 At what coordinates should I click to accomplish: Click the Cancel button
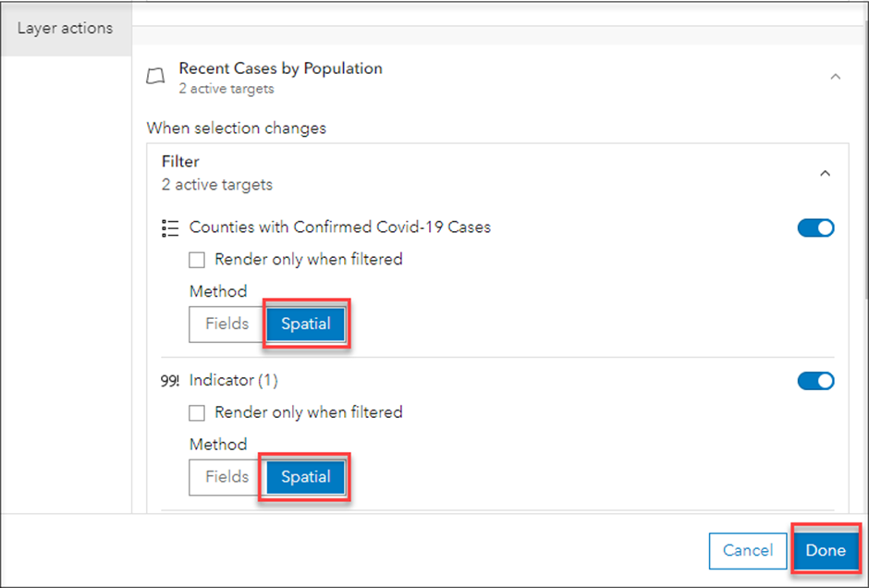point(748,551)
